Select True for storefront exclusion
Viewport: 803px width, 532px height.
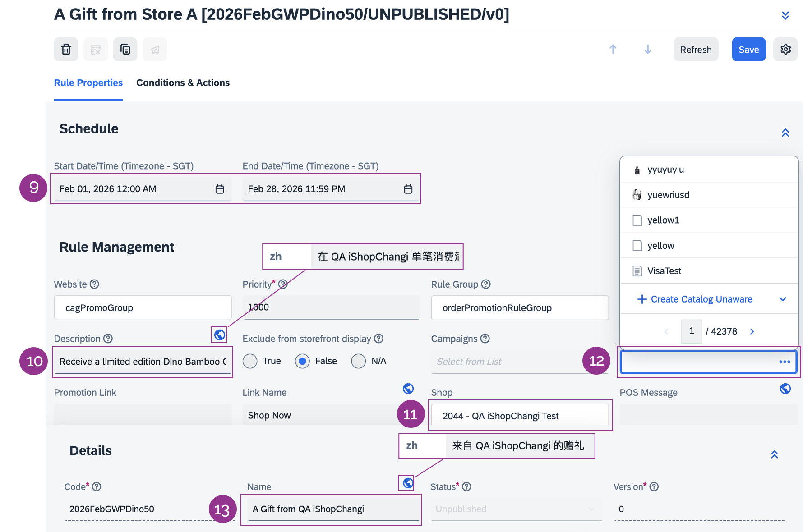250,361
